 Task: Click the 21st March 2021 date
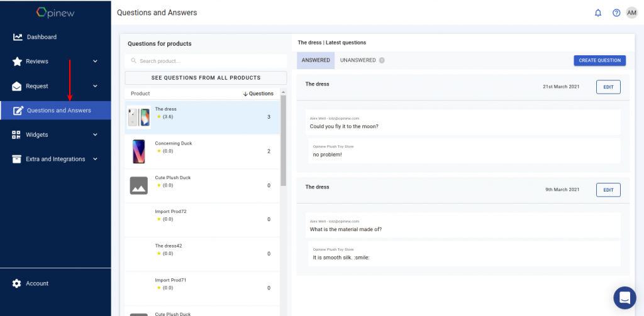pyautogui.click(x=561, y=87)
